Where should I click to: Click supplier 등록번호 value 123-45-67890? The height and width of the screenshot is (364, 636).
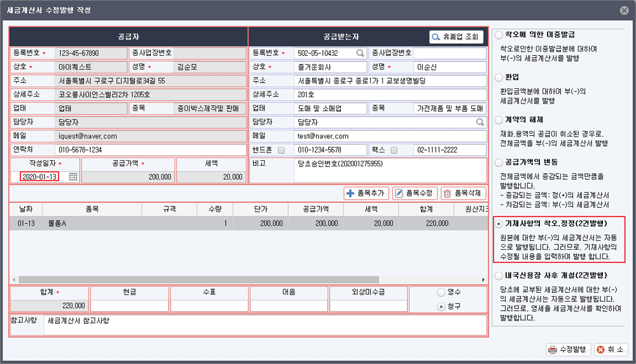pyautogui.click(x=91, y=53)
